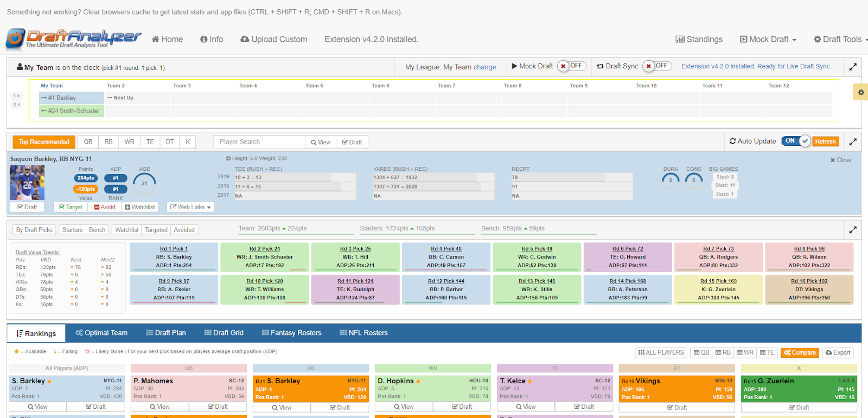Screen dimensions: 868x418
Task: Draft G. Zuerlein from K rankings
Action: pos(799,407)
